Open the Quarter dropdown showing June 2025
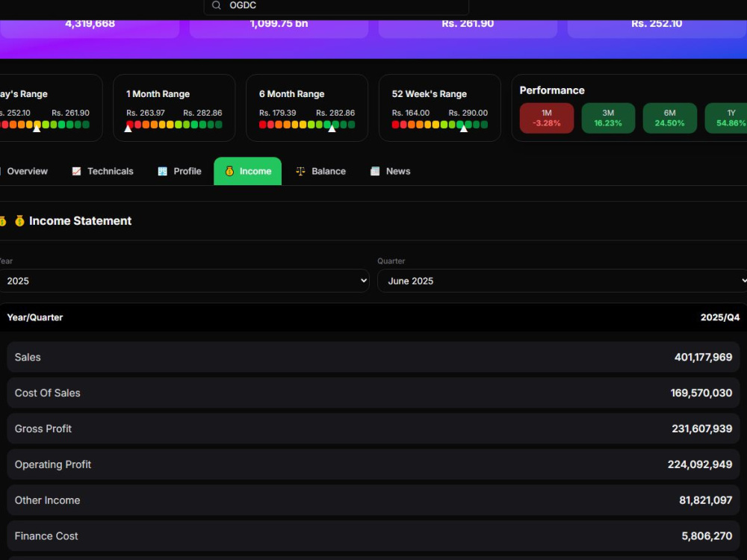The width and height of the screenshot is (747, 560). (x=562, y=281)
